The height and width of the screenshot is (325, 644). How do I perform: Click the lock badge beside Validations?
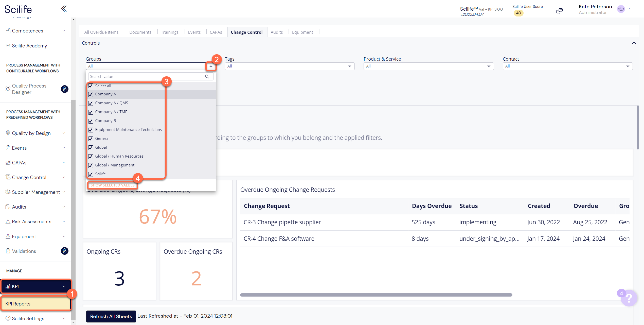[x=65, y=251]
